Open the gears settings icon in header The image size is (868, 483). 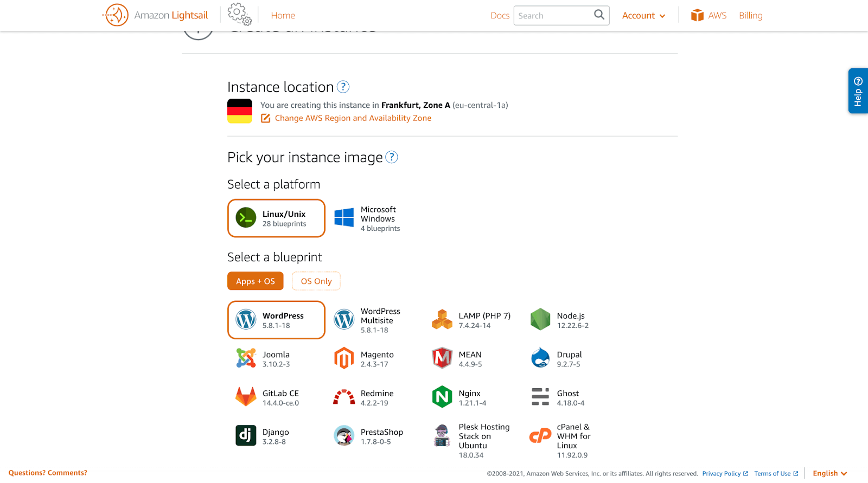click(x=239, y=14)
